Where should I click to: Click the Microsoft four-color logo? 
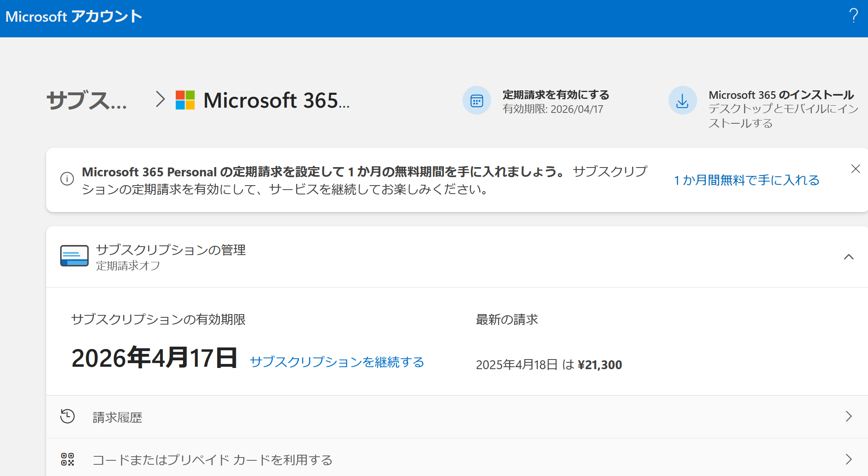coord(185,100)
